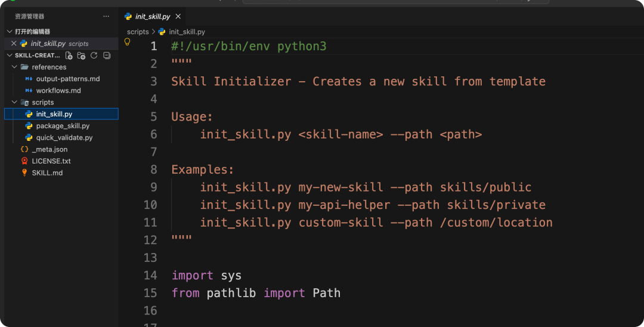Open quick_validate.py file
The image size is (644, 327).
click(64, 138)
